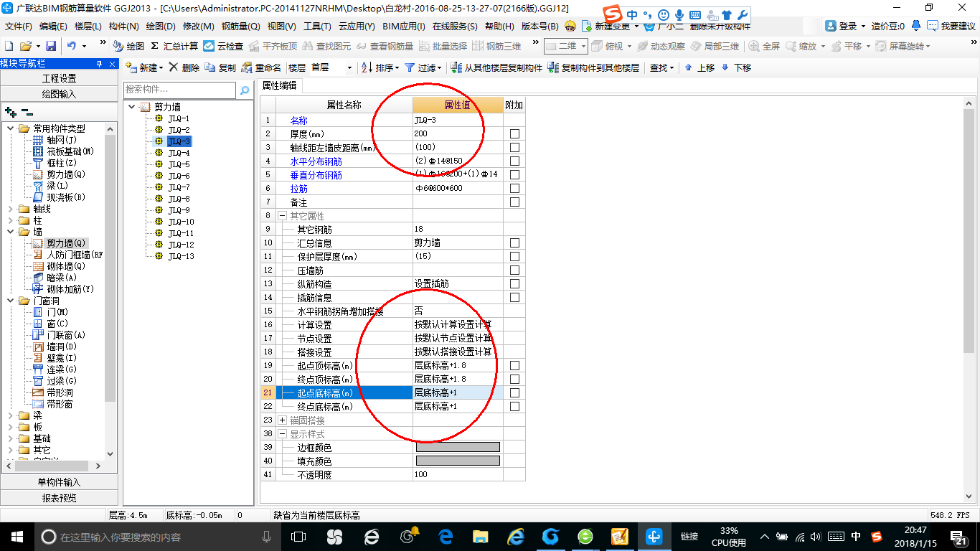Click expand-all plus icon in navigation panel
This screenshot has height=551, width=980.
point(11,112)
